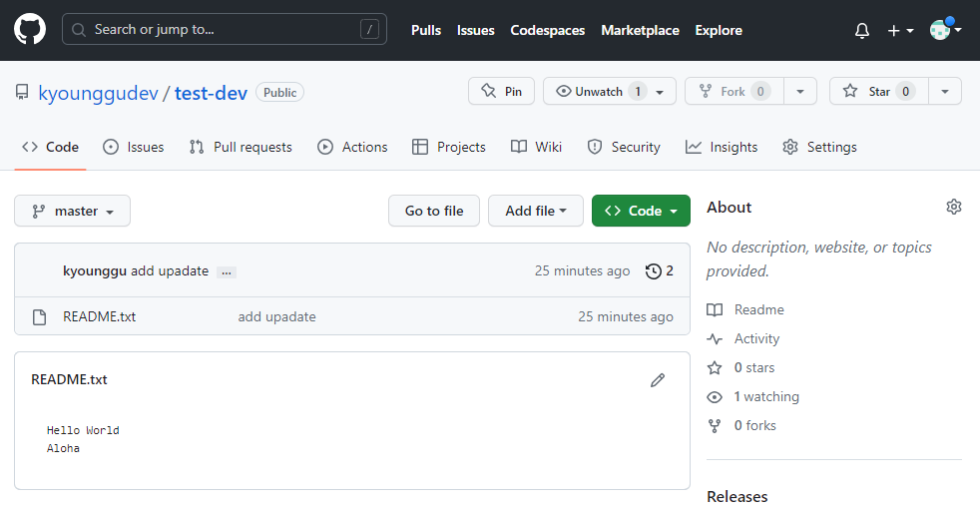Screen dimensions: 980x515
Task: Switch to the Wiki tab
Action: (536, 147)
